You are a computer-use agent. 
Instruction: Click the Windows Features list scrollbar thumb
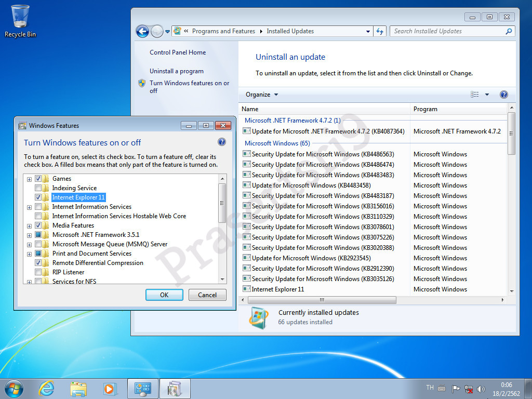tap(222, 203)
